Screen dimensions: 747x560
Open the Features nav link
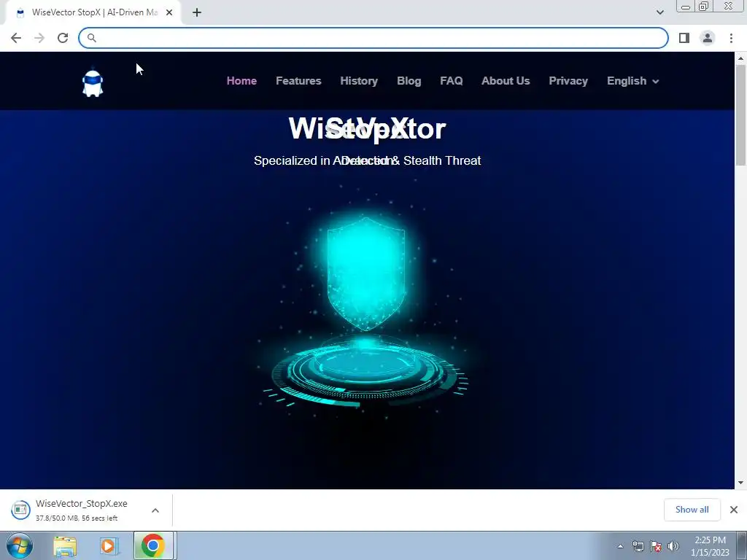298,81
